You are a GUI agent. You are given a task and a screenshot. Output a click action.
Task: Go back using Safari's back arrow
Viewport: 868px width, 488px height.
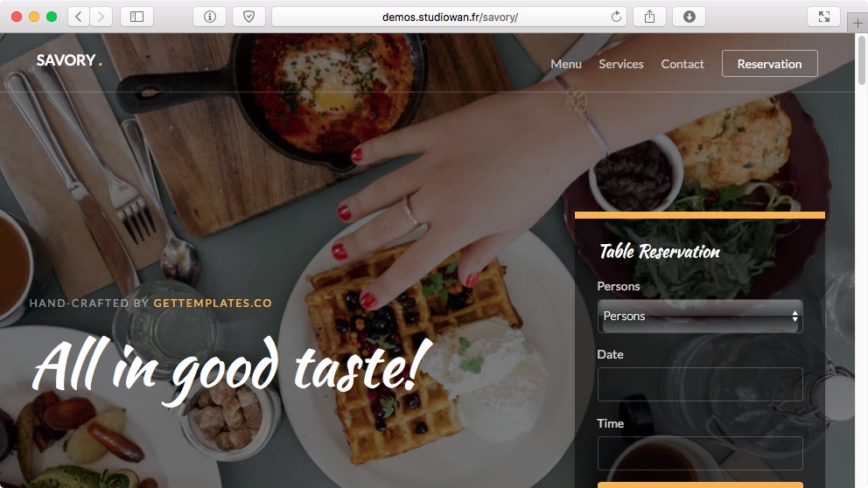point(79,17)
